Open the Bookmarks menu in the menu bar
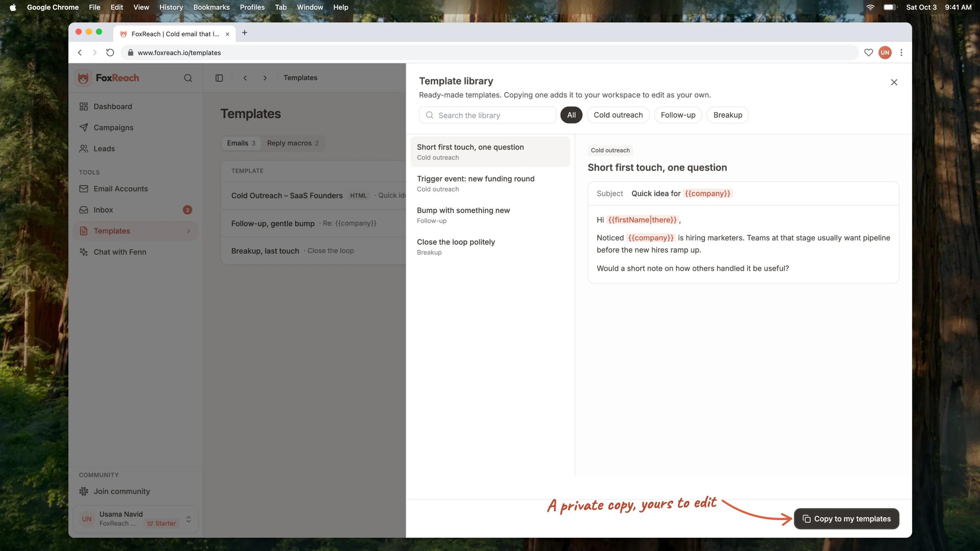980x551 pixels. point(212,7)
